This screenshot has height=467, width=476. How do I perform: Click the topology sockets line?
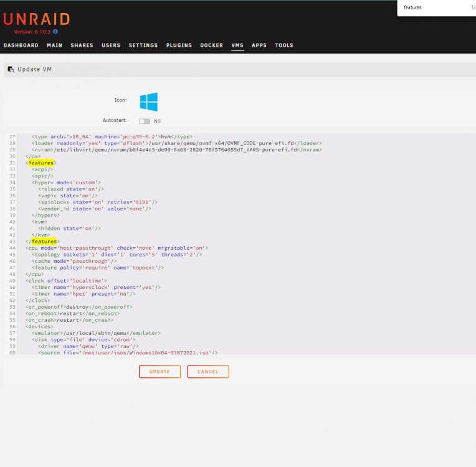click(117, 255)
